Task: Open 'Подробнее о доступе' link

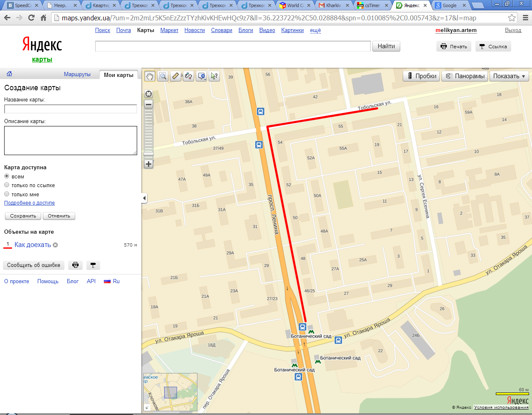Action: (x=30, y=203)
